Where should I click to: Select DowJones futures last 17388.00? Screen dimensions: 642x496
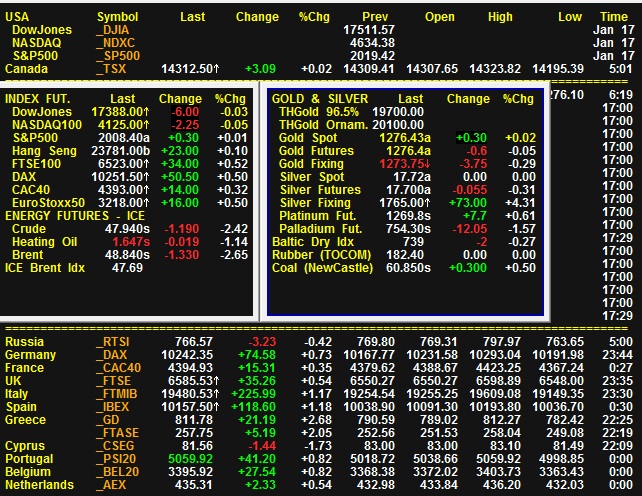coord(120,112)
